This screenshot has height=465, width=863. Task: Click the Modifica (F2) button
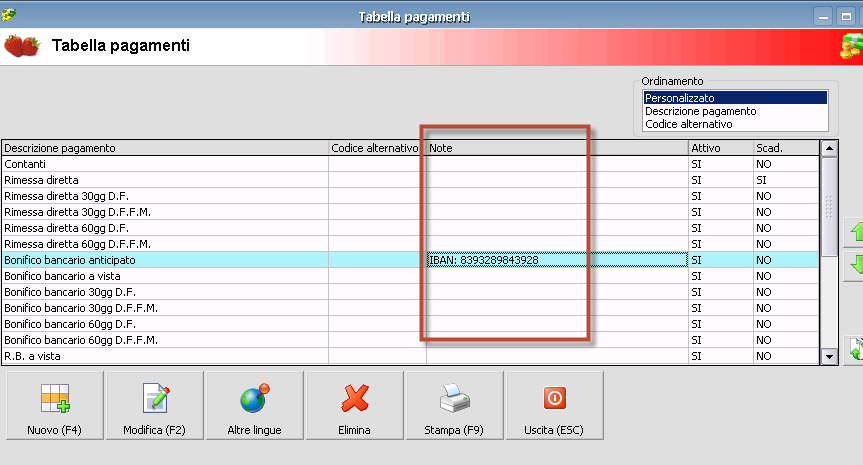pos(155,406)
